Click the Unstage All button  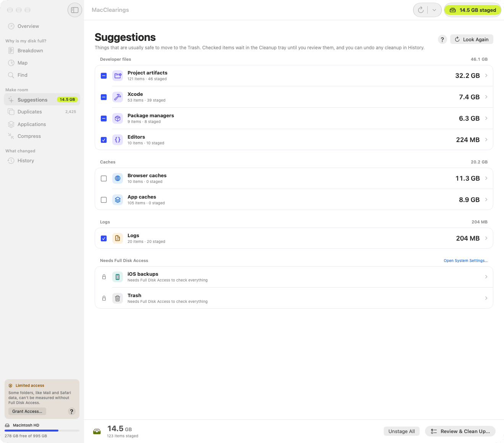pyautogui.click(x=402, y=431)
